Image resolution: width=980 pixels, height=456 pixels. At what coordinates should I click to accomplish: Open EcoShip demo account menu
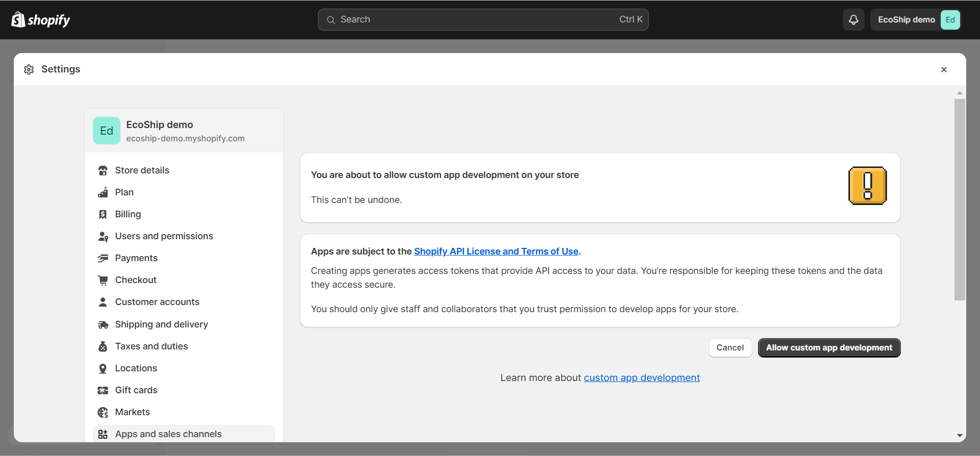coord(916,20)
